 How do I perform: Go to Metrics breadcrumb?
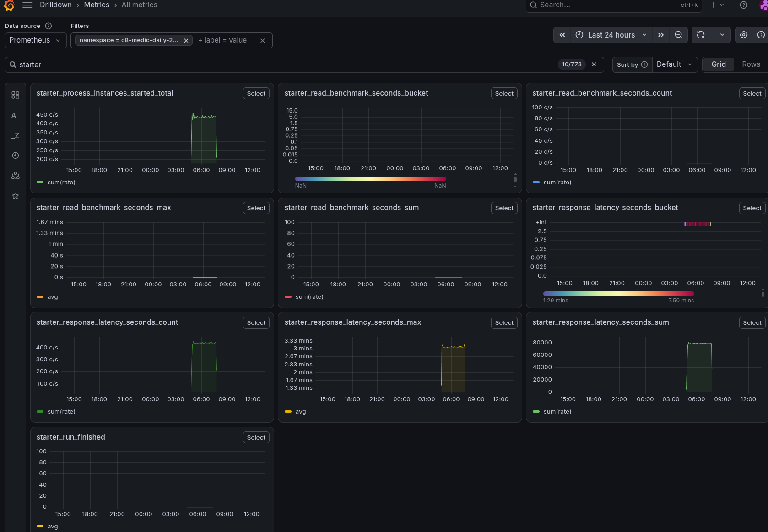(x=97, y=5)
